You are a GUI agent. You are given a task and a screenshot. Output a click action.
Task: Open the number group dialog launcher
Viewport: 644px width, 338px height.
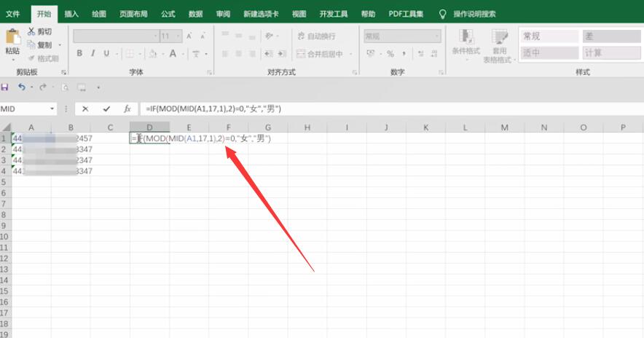[x=441, y=72]
